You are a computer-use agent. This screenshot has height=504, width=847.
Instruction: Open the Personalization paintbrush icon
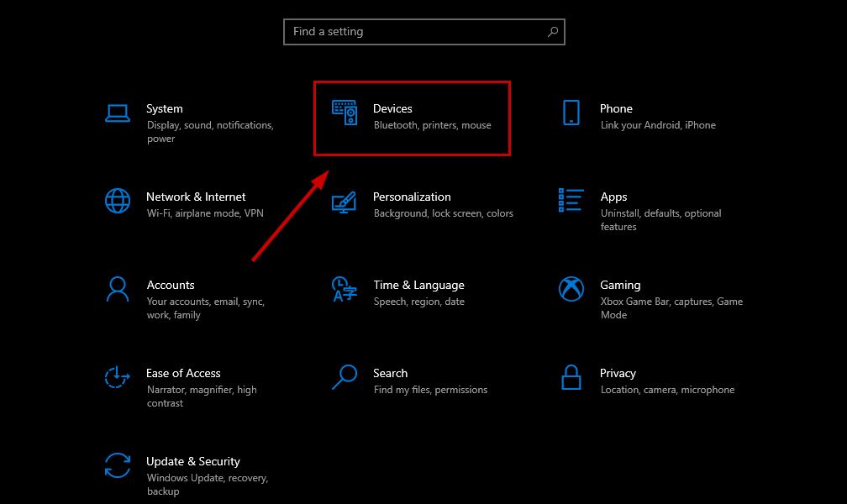tap(345, 202)
